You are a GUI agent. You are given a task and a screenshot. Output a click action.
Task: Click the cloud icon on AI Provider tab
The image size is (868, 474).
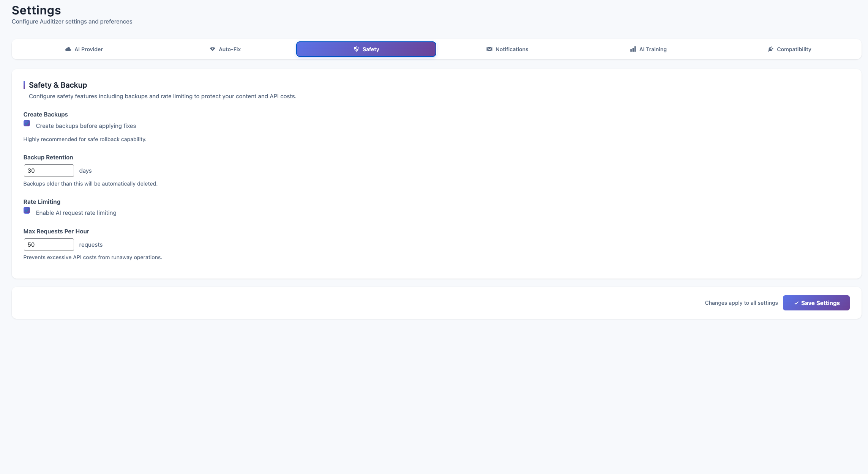pos(68,49)
